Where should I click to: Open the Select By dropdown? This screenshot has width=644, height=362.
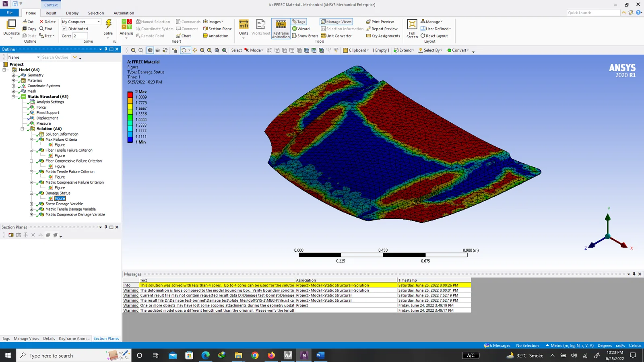click(x=430, y=50)
